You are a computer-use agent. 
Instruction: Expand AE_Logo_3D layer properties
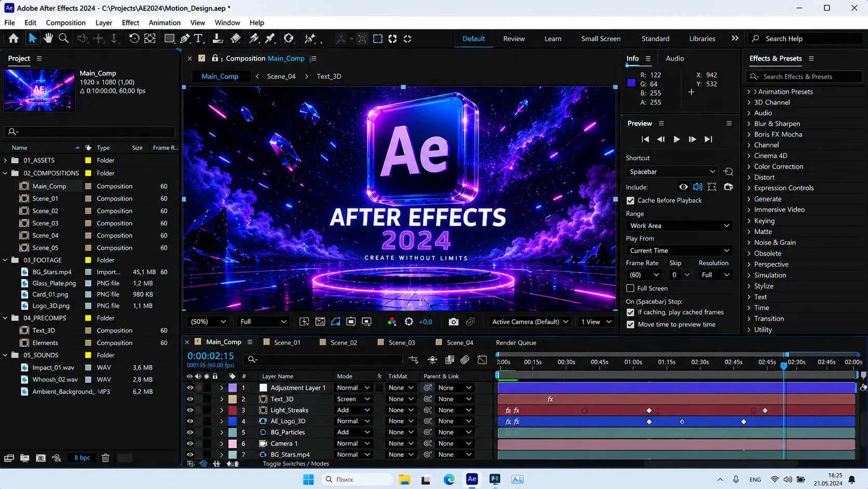pyautogui.click(x=222, y=421)
